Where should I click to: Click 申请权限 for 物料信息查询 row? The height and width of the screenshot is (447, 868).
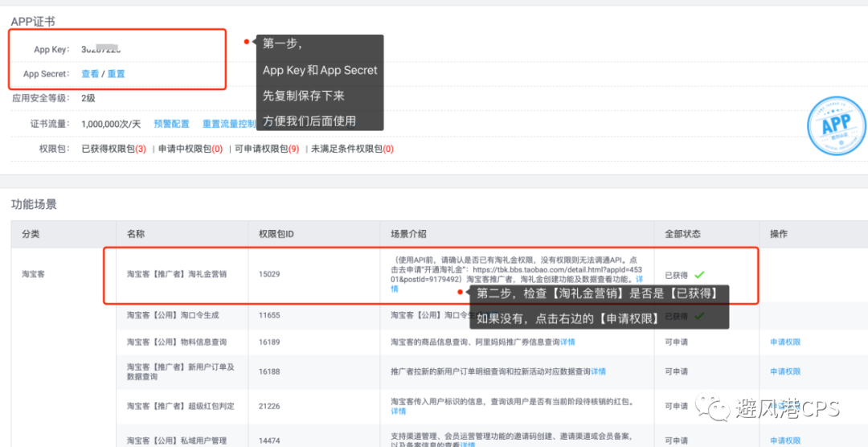pos(785,342)
